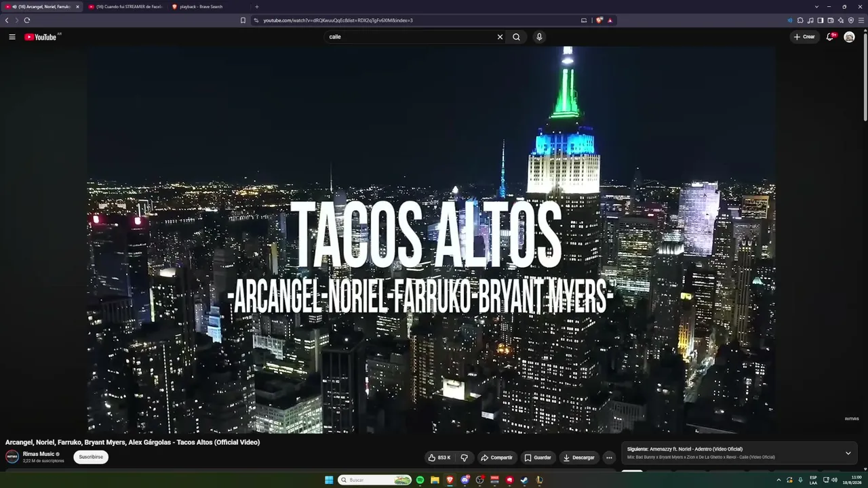The height and width of the screenshot is (488, 868).
Task: Open the Rimas Music channel link
Action: point(39,454)
